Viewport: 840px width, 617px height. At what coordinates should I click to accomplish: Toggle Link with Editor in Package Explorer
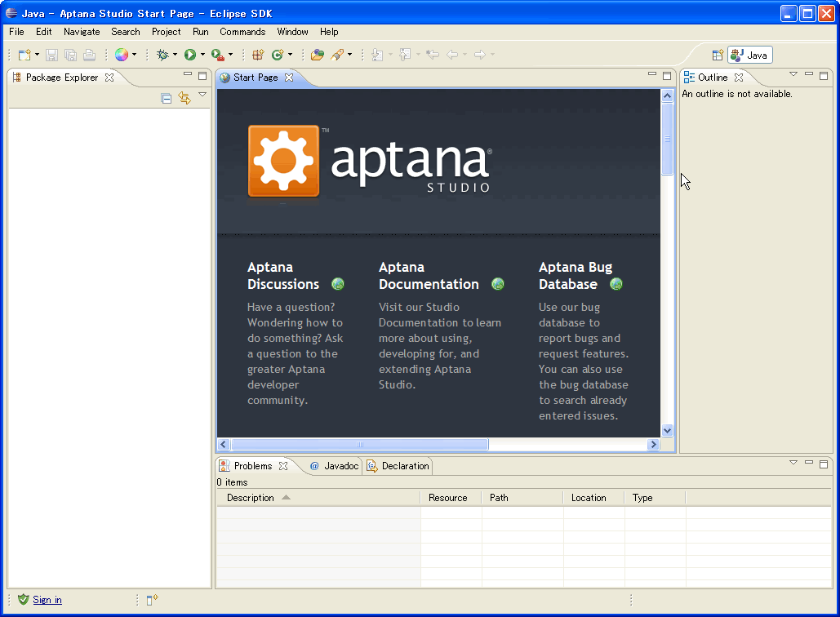point(184,98)
